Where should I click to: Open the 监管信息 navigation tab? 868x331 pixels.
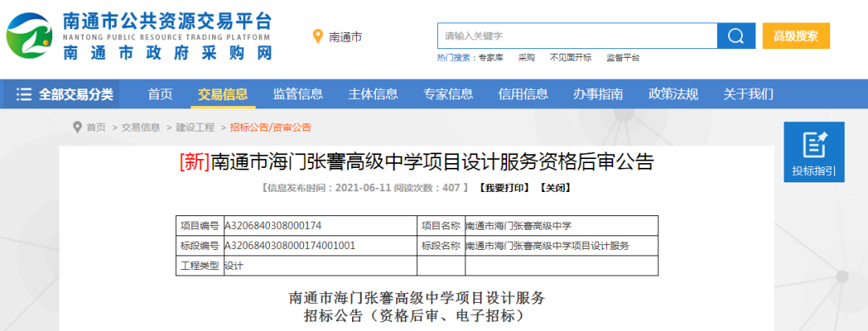(x=298, y=95)
